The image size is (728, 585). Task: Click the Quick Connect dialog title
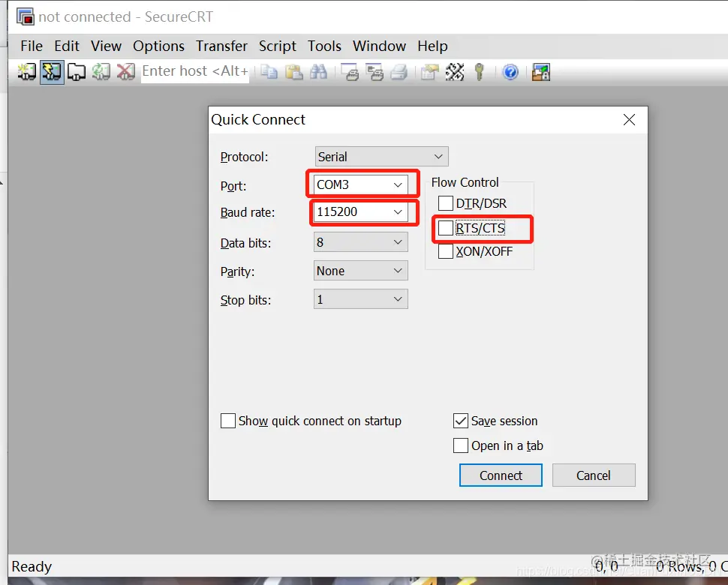point(258,120)
